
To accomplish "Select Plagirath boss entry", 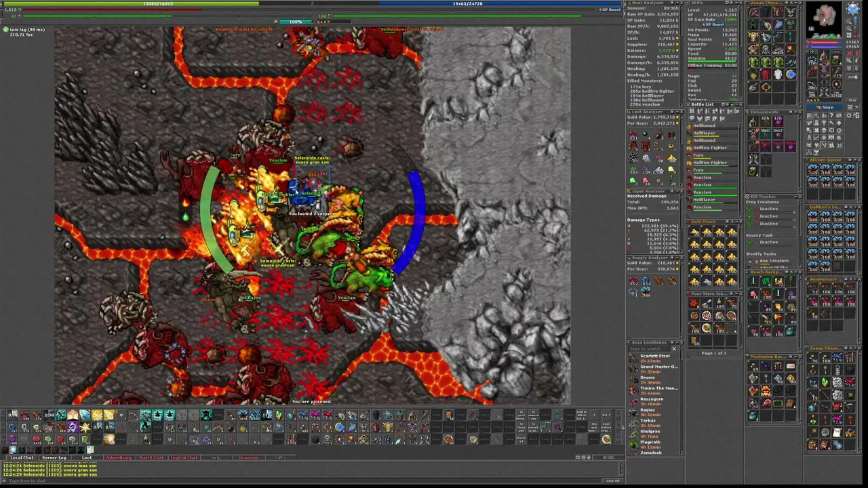I will click(x=653, y=445).
